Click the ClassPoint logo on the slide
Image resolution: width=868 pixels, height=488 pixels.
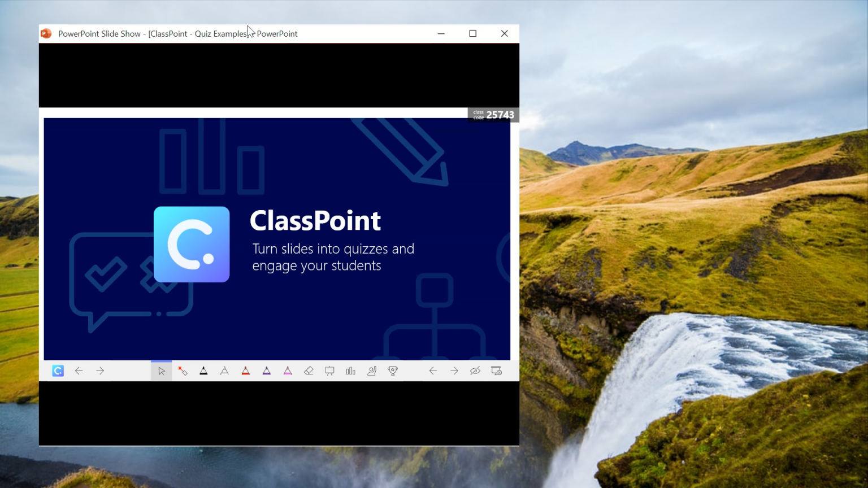pos(192,244)
